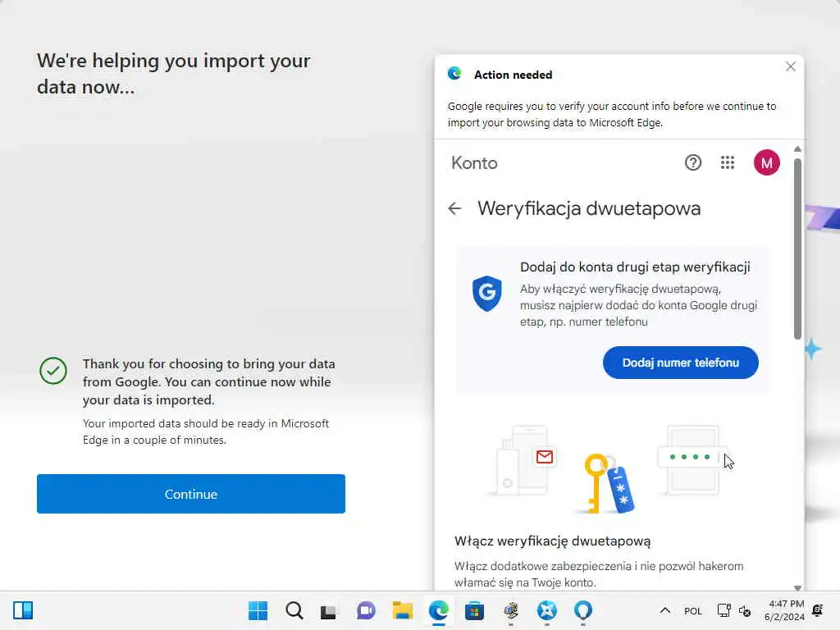Click Włącz weryfikację dwuetapową heading
The image size is (840, 630).
(552, 541)
